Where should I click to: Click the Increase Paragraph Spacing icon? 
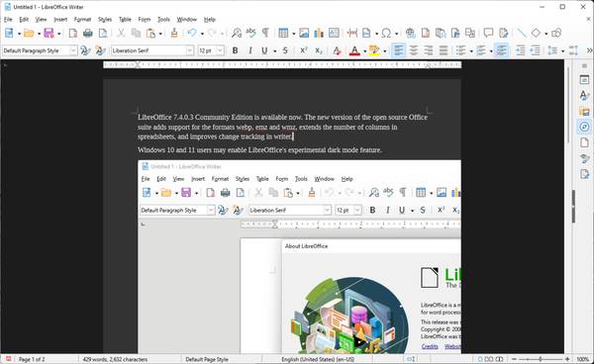tap(573, 50)
